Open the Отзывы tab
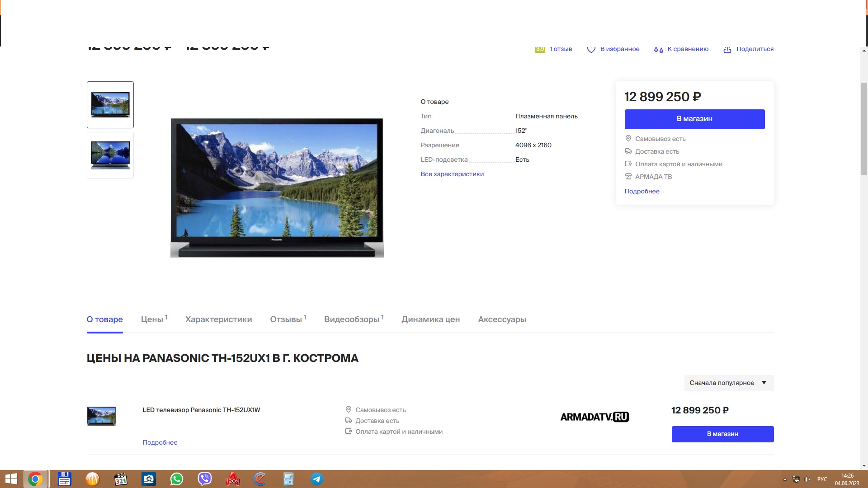Viewport: 868px width, 488px height. [x=288, y=319]
